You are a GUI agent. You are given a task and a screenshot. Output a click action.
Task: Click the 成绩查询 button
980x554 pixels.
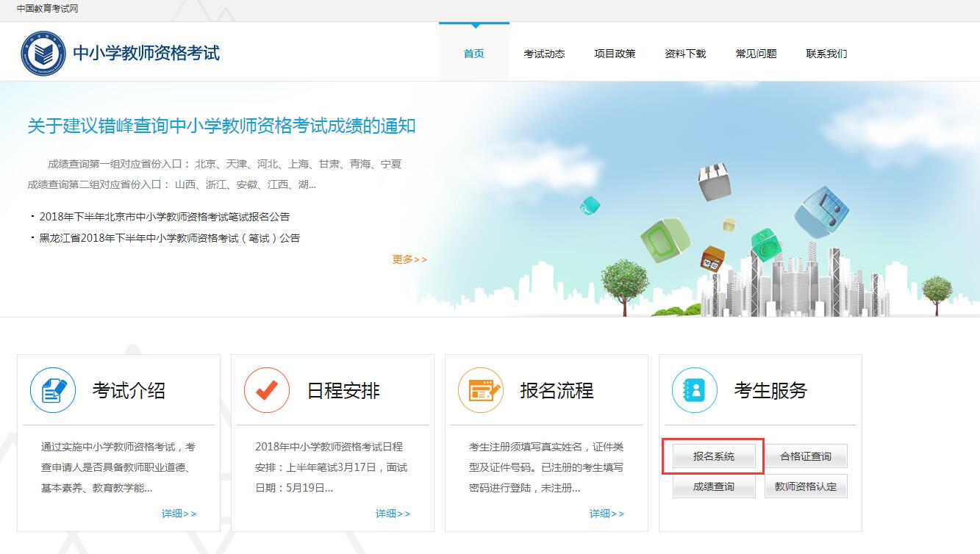point(713,486)
